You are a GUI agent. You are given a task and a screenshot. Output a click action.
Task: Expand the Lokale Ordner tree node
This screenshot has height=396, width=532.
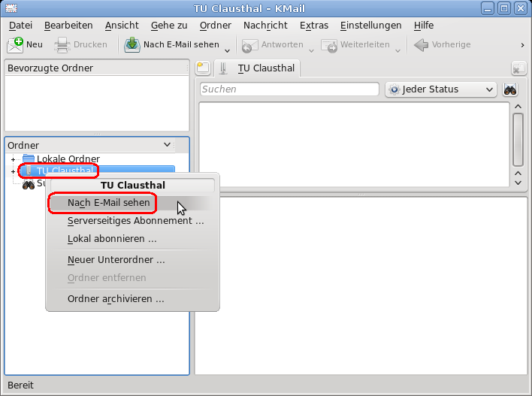(x=13, y=159)
